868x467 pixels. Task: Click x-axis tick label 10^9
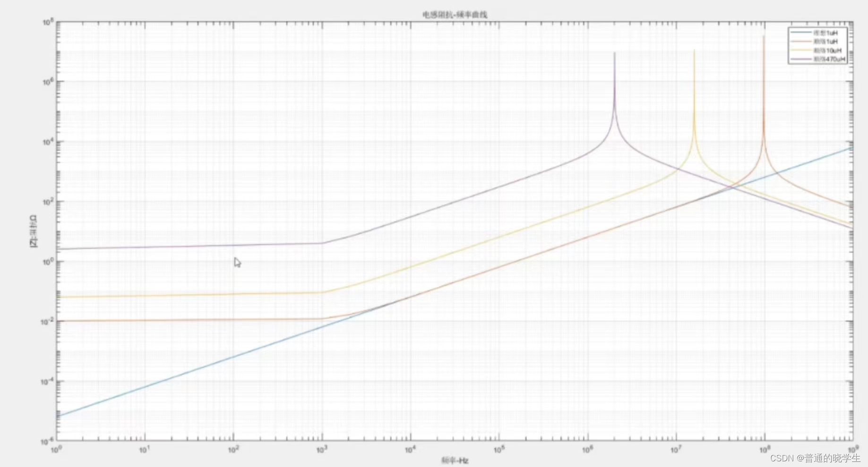(853, 449)
